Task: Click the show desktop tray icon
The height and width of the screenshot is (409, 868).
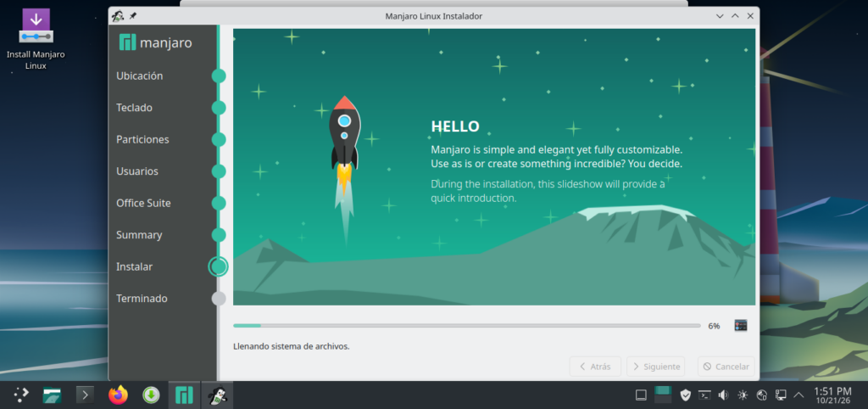Action: pyautogui.click(x=641, y=395)
